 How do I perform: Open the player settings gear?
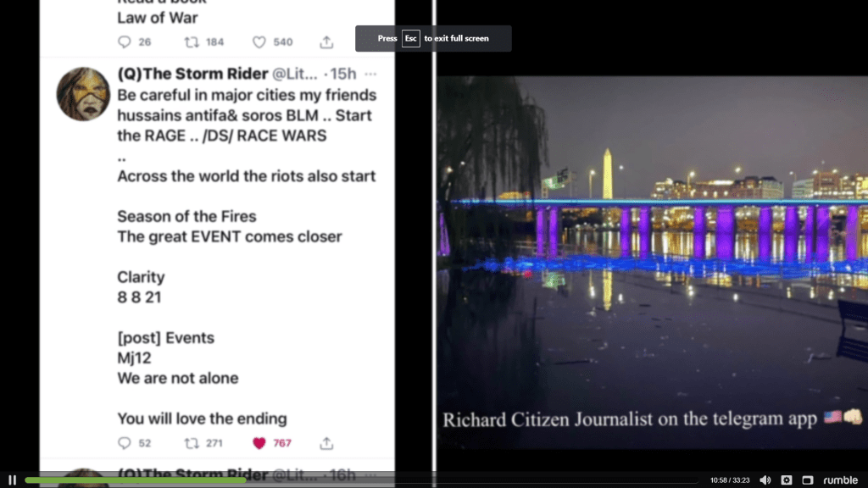click(x=787, y=480)
